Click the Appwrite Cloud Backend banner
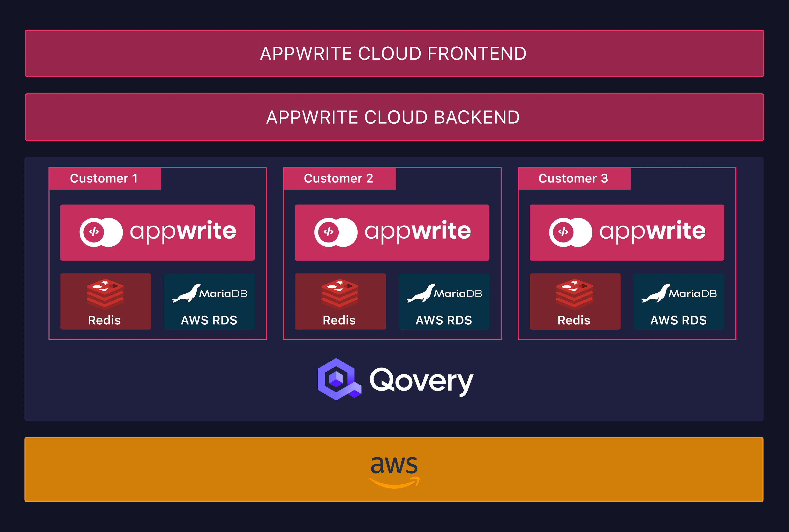The height and width of the screenshot is (532, 789). point(394,117)
